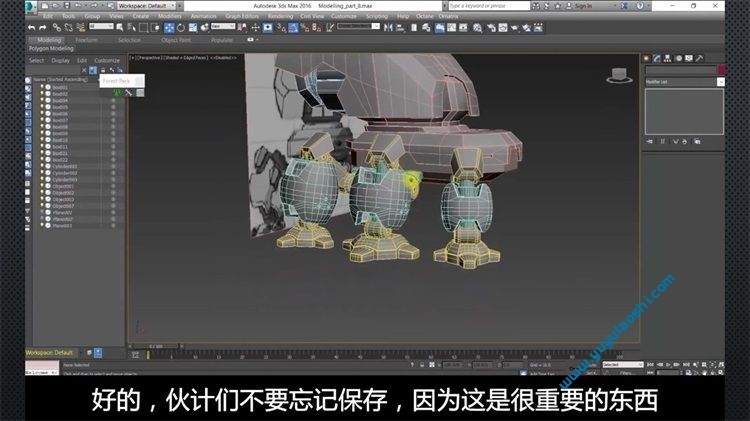Open the Edit menu
The height and width of the screenshot is (421, 750).
click(48, 16)
